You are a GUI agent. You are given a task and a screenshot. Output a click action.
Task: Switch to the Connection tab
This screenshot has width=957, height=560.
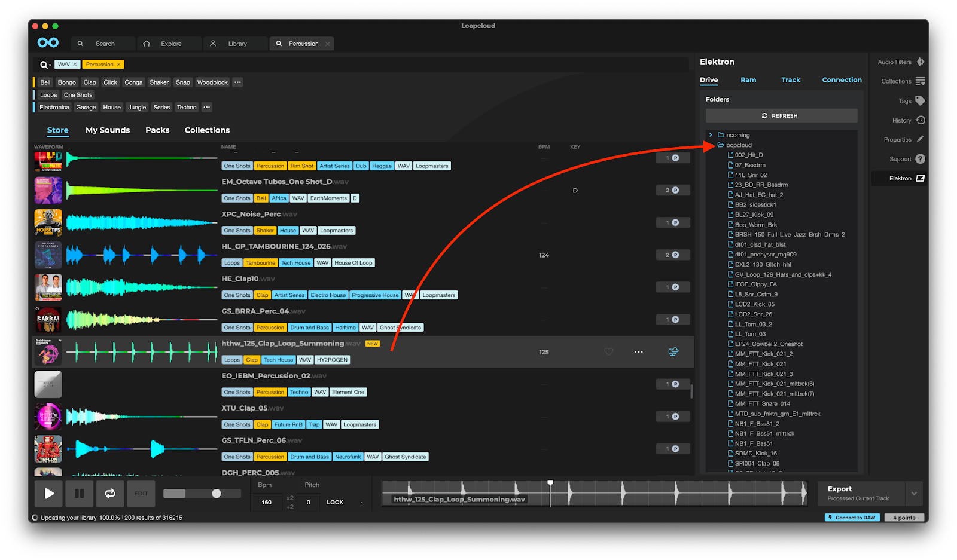(842, 80)
